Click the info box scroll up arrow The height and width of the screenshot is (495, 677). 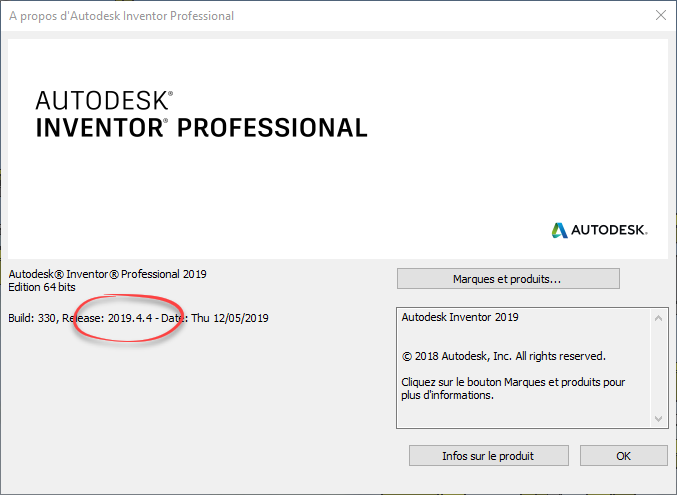pyautogui.click(x=658, y=319)
